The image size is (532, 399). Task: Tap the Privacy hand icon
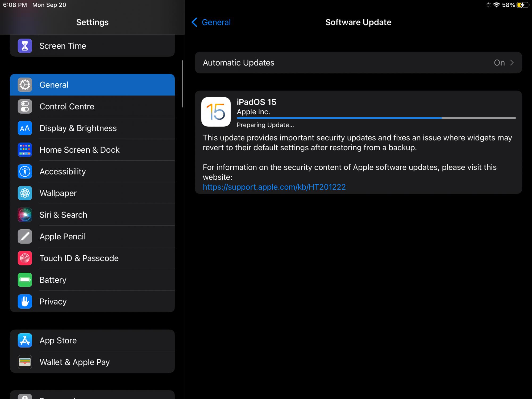click(25, 302)
